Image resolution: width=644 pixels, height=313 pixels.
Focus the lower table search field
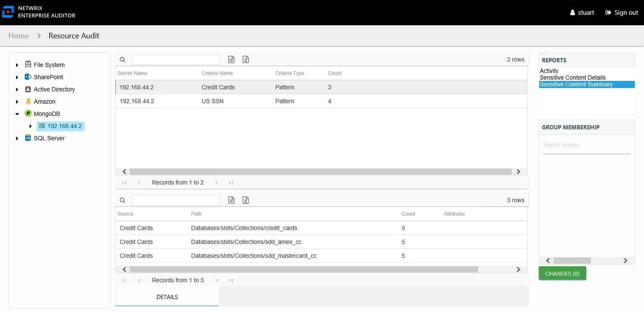click(x=176, y=200)
